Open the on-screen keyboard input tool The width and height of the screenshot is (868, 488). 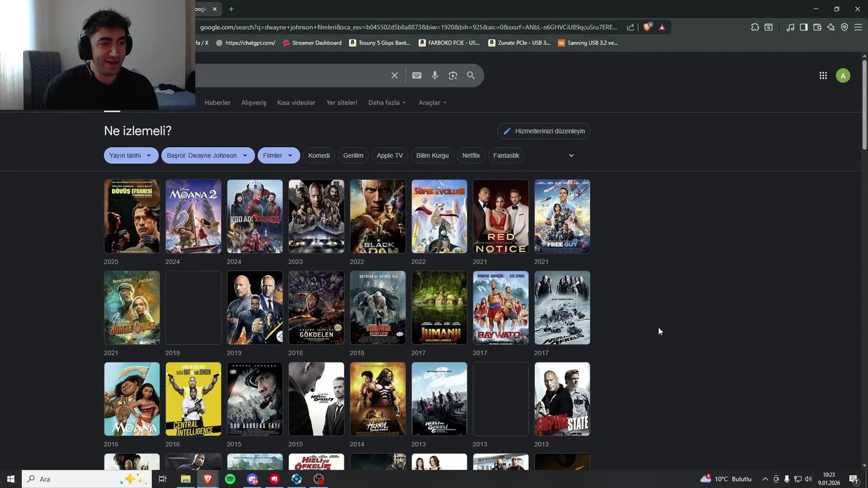(416, 75)
